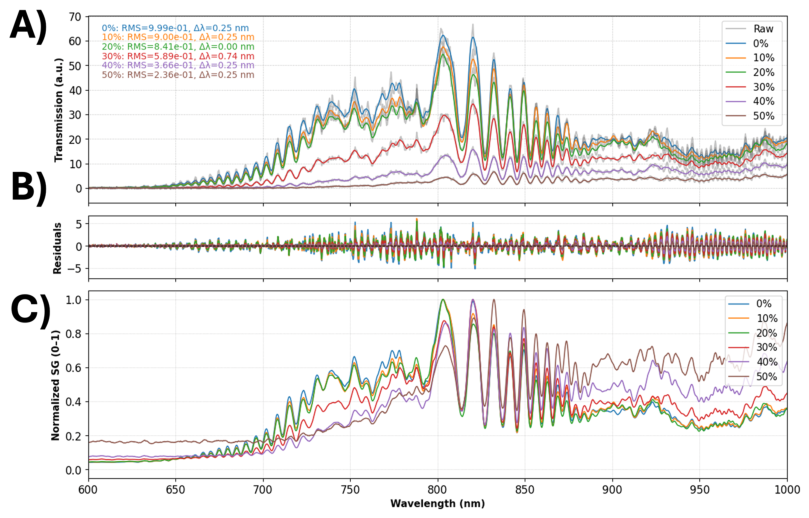Click the '750' wavelength tick label
Screen dimensions: 809x518
tap(350, 488)
